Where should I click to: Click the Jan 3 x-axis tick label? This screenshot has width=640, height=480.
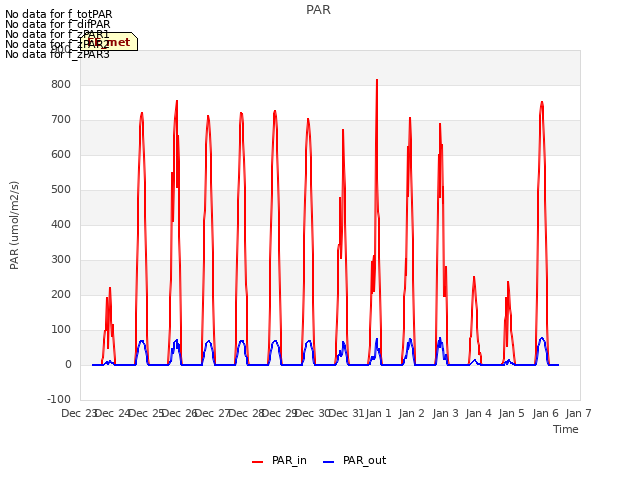445,413
